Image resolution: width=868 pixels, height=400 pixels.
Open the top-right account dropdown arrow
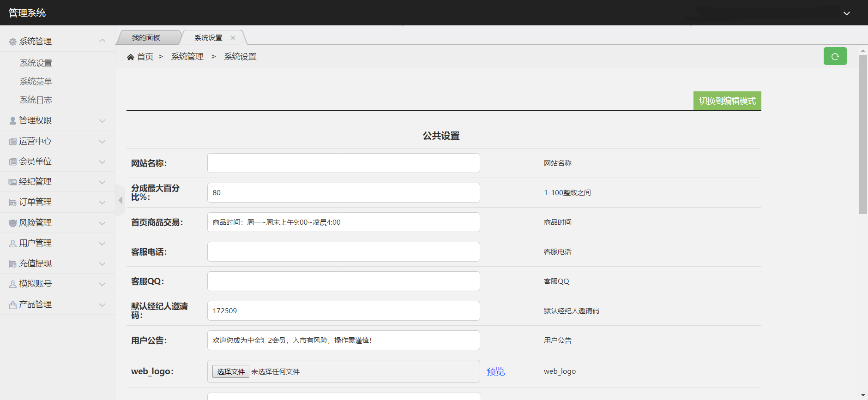[x=846, y=13]
